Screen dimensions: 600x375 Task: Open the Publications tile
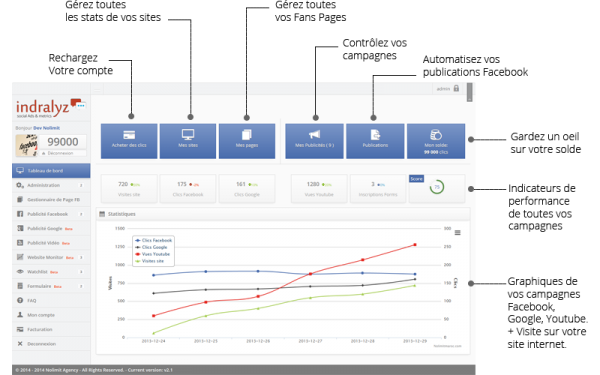375,141
